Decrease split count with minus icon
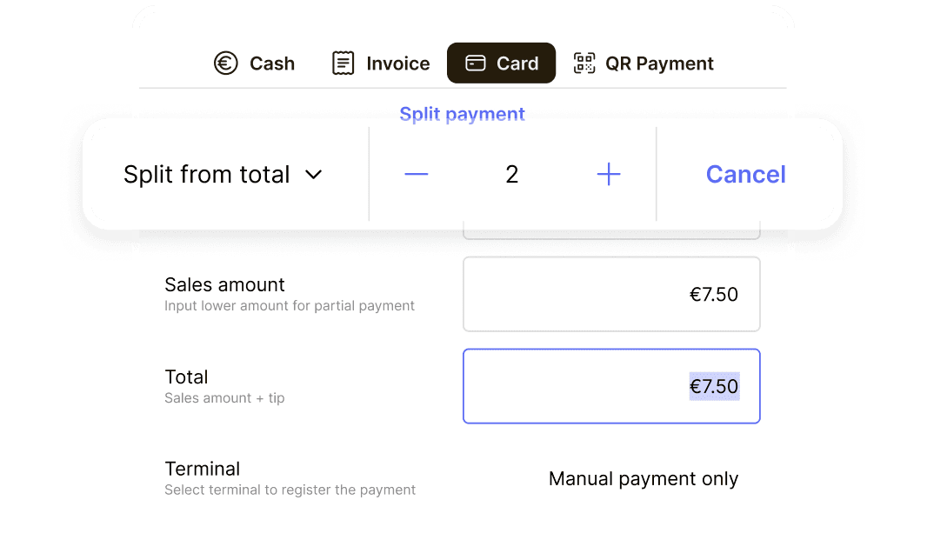 [417, 175]
